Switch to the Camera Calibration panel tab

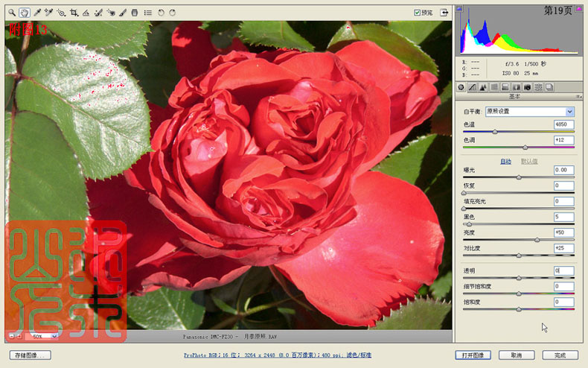coord(527,87)
